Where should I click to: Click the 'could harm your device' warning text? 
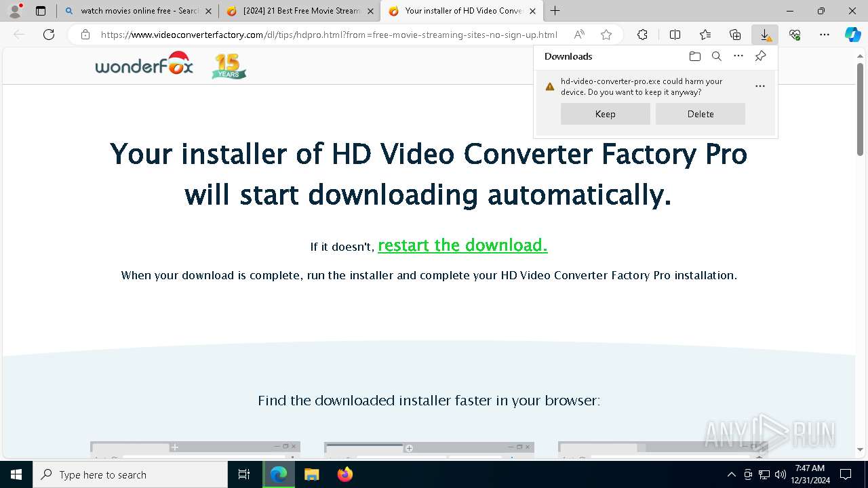(x=642, y=86)
